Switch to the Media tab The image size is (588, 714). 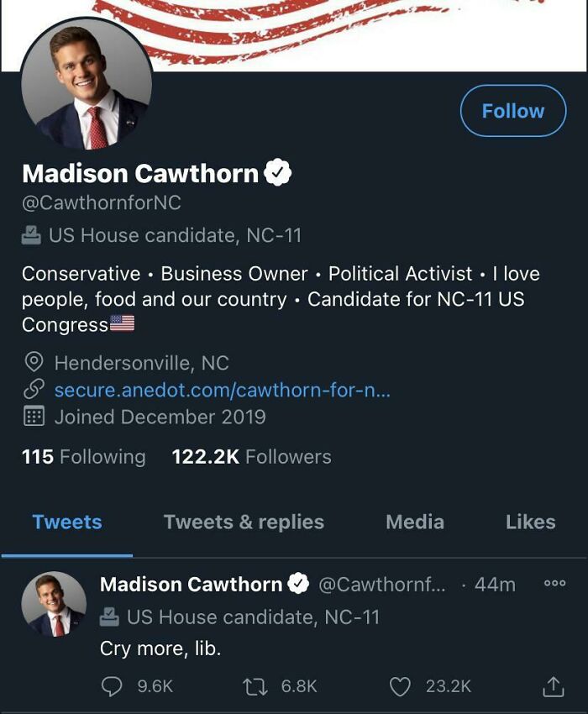point(413,522)
